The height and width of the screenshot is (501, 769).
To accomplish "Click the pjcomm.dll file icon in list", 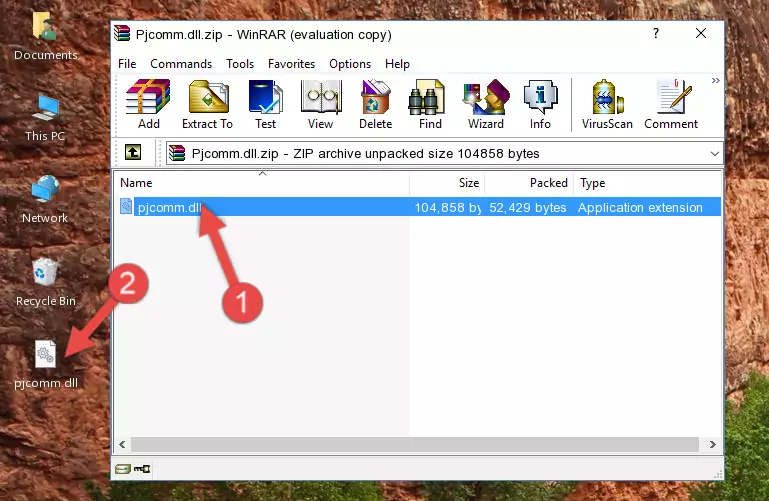I will click(x=126, y=206).
